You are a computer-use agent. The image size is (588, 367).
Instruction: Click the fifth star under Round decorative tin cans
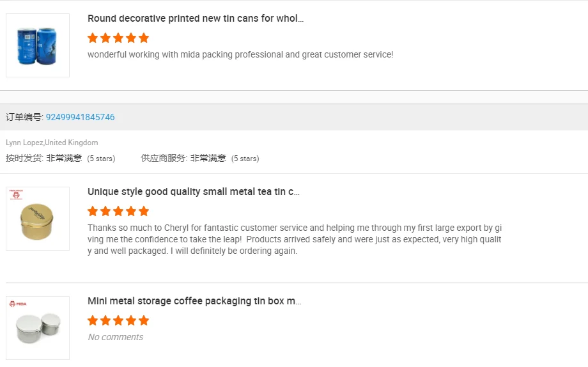click(144, 38)
